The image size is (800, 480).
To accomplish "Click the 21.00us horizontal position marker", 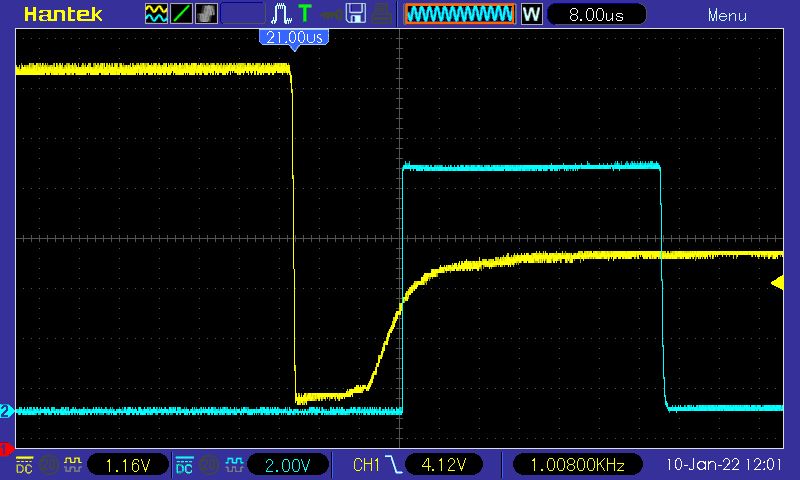I will pyautogui.click(x=294, y=39).
